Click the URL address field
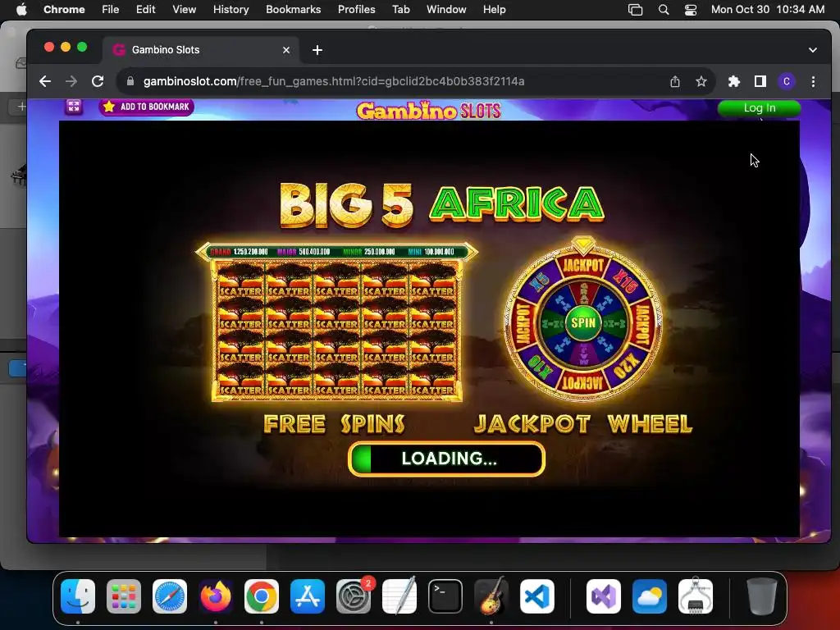Screen dimensions: 840x630 click(395, 81)
